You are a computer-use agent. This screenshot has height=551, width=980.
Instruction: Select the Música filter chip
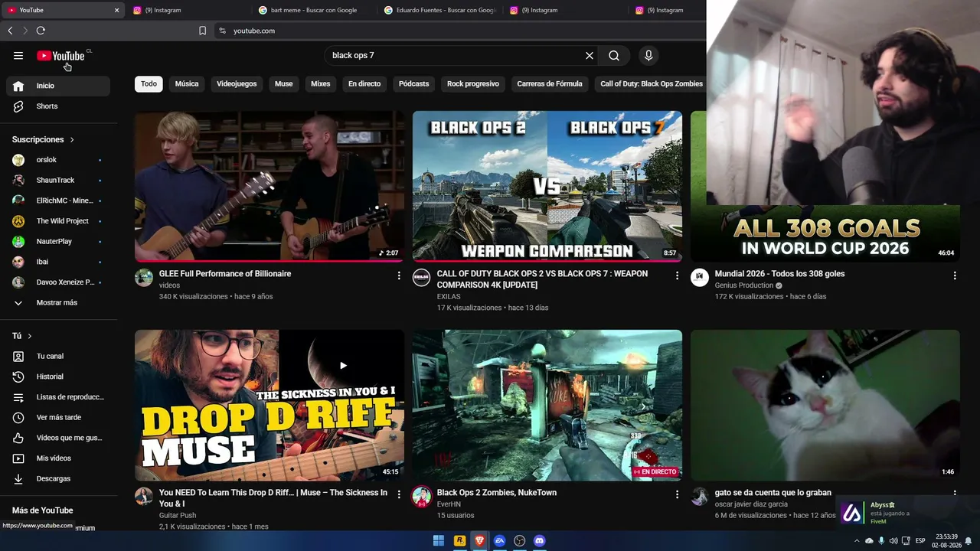187,84
